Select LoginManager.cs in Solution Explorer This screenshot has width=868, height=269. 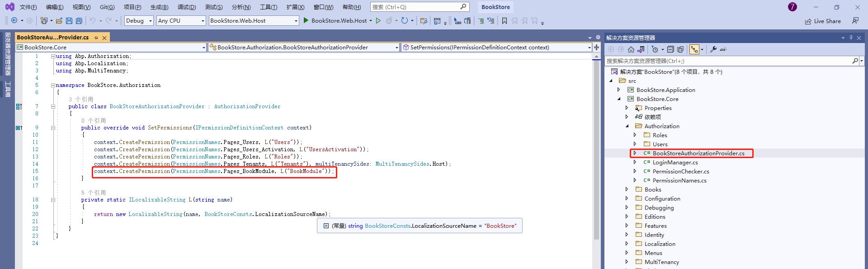[x=675, y=163]
